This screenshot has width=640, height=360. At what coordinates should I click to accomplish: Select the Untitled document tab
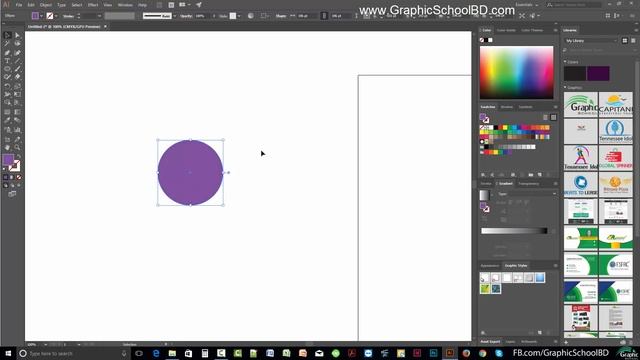coord(64,27)
